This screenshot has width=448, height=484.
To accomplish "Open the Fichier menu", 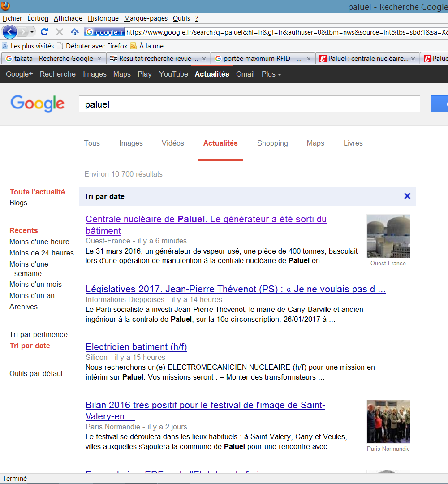I will pos(13,18).
